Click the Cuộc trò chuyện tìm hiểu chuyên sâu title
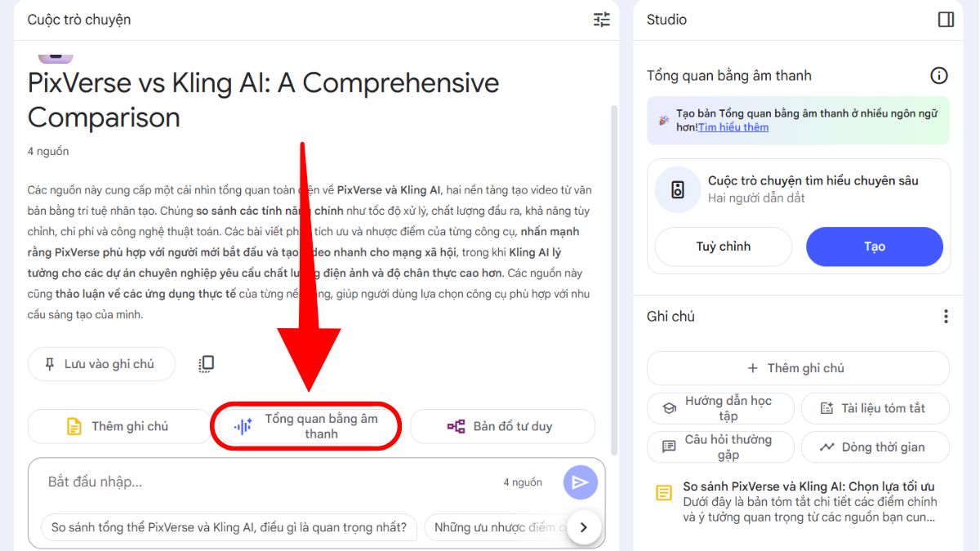 point(813,180)
